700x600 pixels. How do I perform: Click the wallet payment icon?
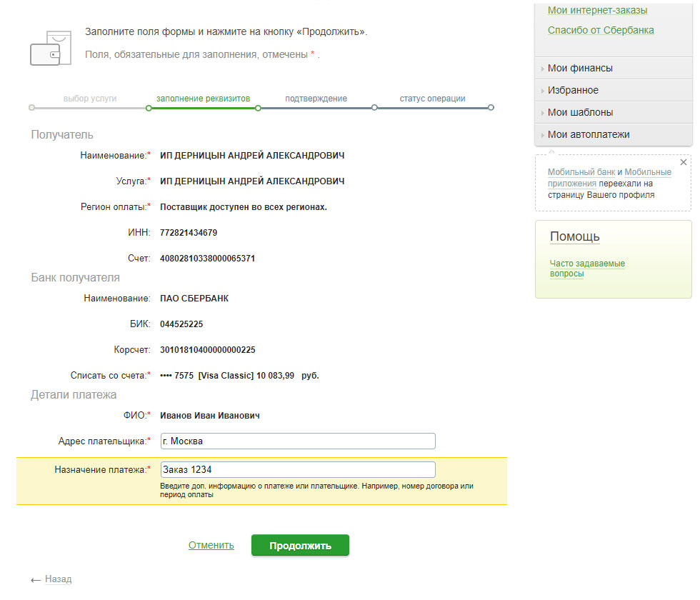tap(51, 48)
